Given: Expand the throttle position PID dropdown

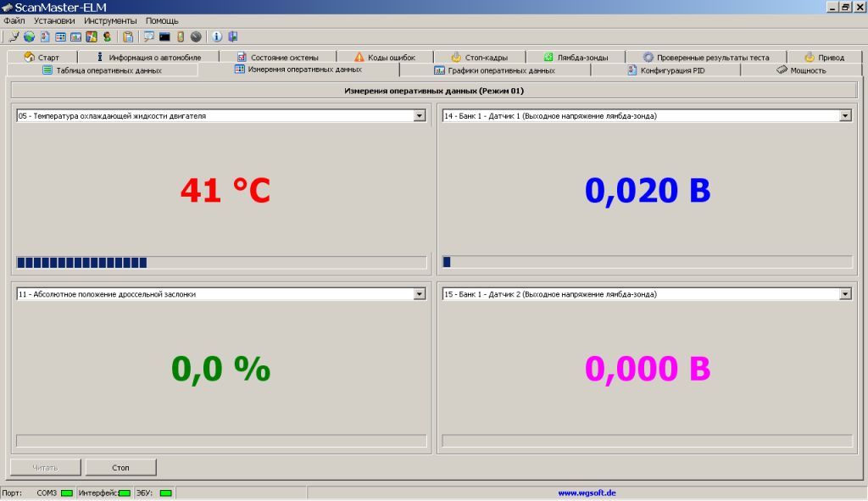Looking at the screenshot, I should (x=420, y=294).
